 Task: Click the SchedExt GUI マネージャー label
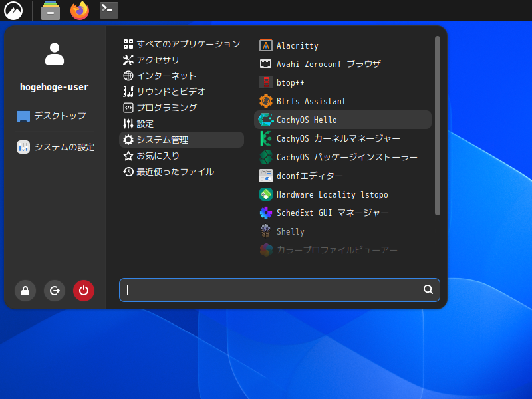(x=332, y=213)
